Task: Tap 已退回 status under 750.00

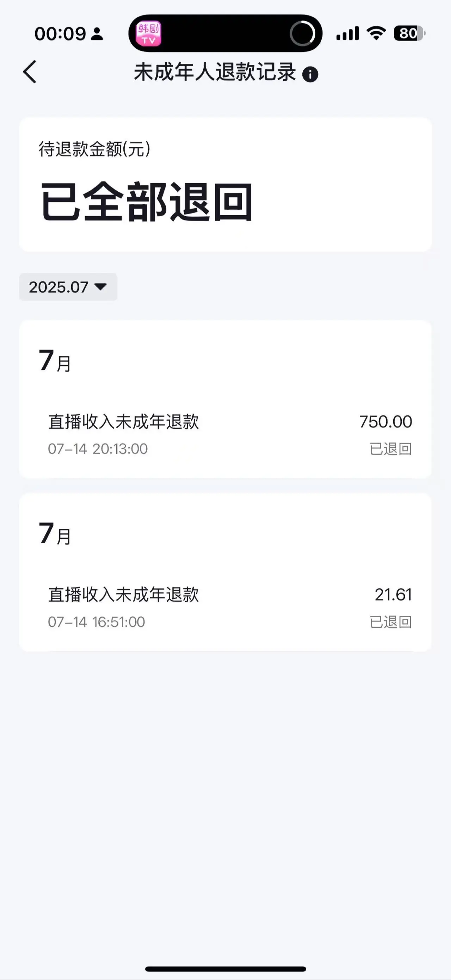Action: [x=391, y=449]
